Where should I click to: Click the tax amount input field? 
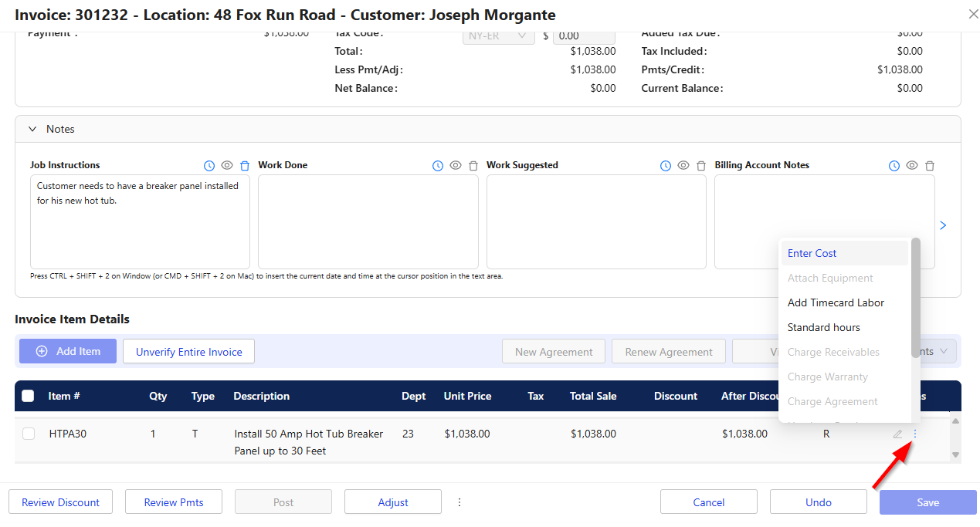point(584,35)
